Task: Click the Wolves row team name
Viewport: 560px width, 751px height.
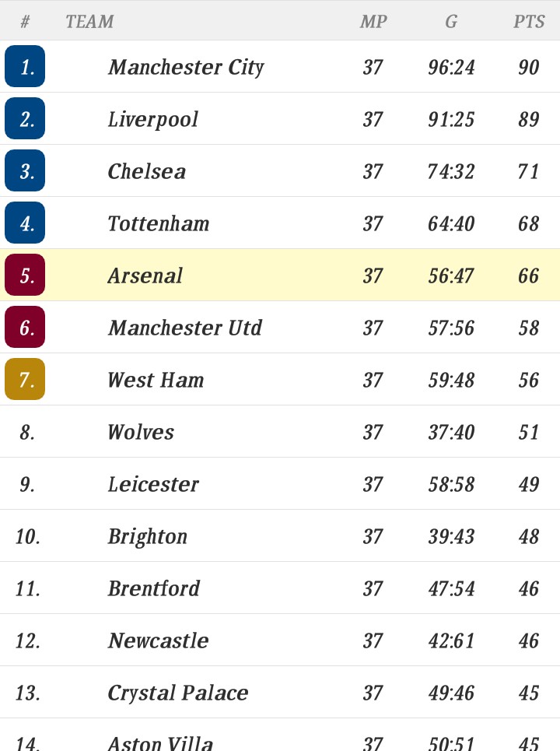Action: click(141, 433)
